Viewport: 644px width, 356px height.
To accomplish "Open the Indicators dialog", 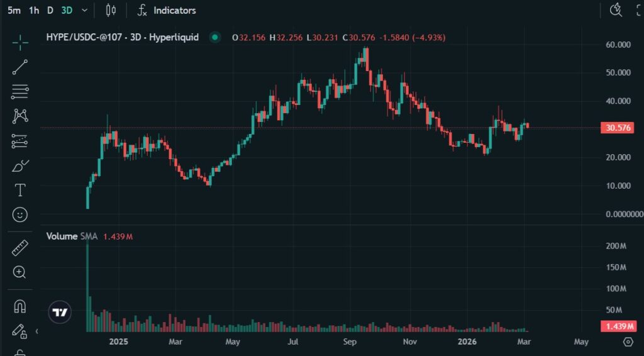I will (167, 11).
